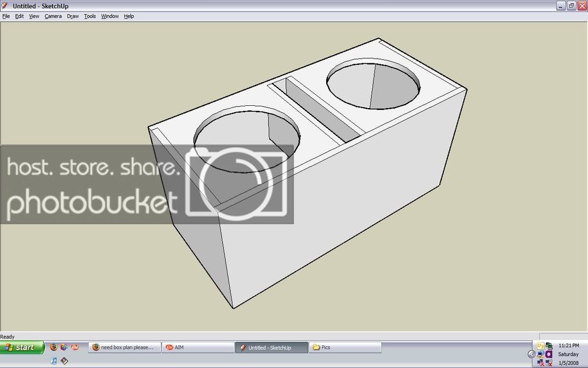Open the View menu
Viewport: 588px width, 368px height.
[34, 16]
